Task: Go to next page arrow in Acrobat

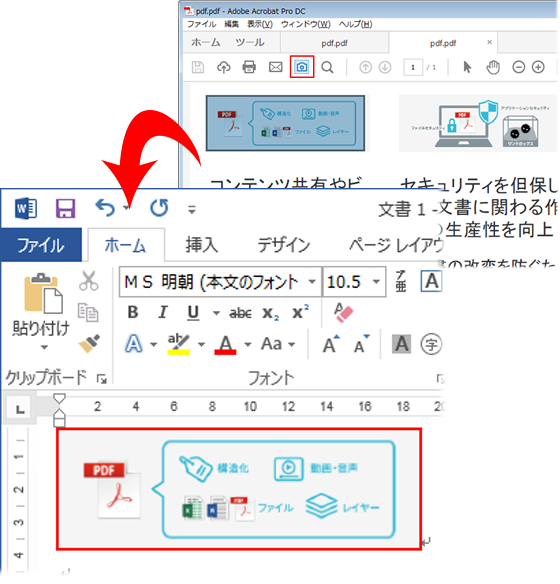Action: coord(385,67)
